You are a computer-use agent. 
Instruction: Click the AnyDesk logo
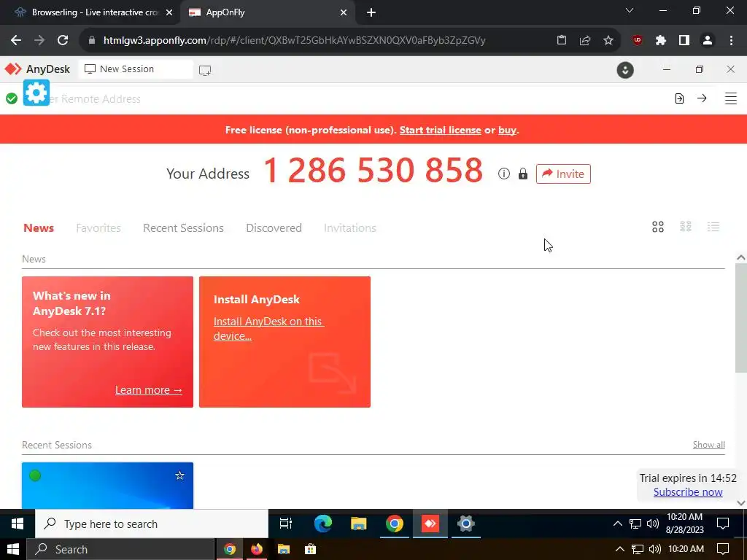(37, 69)
